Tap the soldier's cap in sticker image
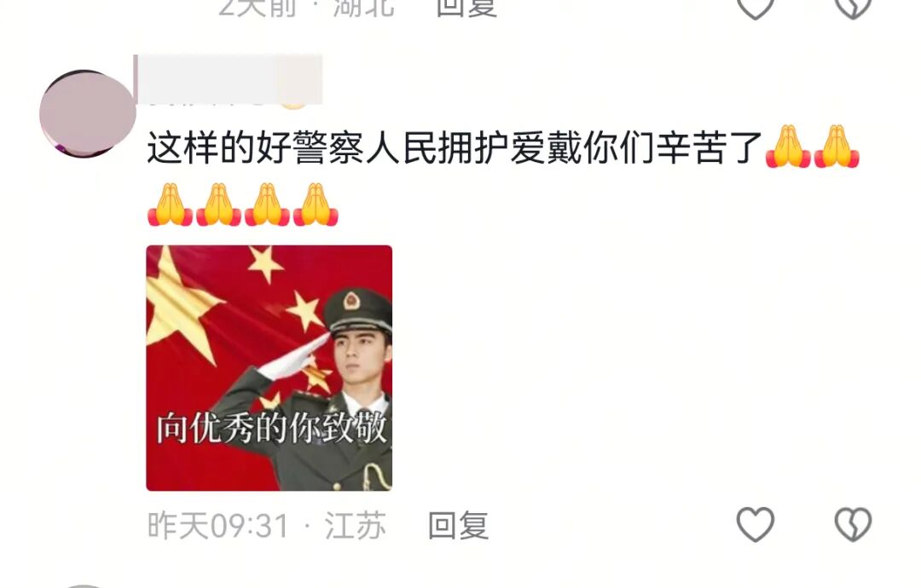The image size is (921, 588). [358, 310]
